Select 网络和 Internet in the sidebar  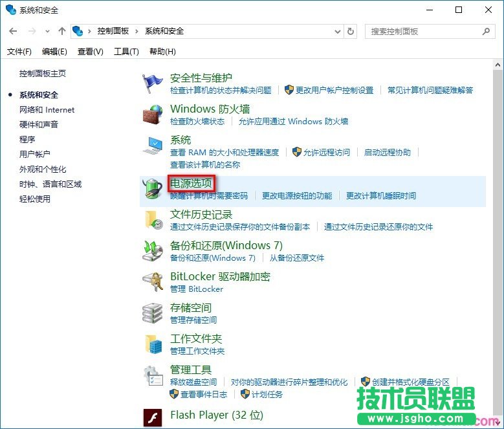[x=47, y=110]
